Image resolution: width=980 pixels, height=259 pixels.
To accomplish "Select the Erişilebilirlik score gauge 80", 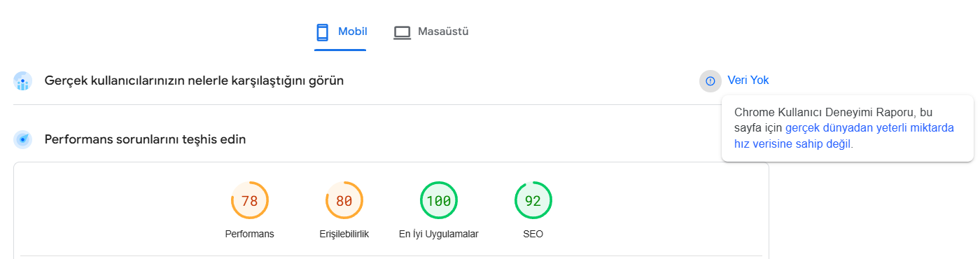I will (344, 201).
